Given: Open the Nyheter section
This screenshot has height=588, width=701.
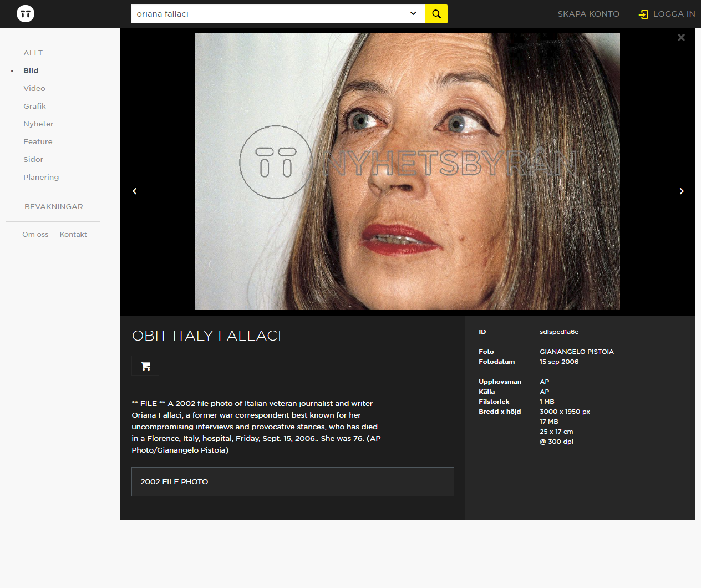Looking at the screenshot, I should pyautogui.click(x=38, y=124).
